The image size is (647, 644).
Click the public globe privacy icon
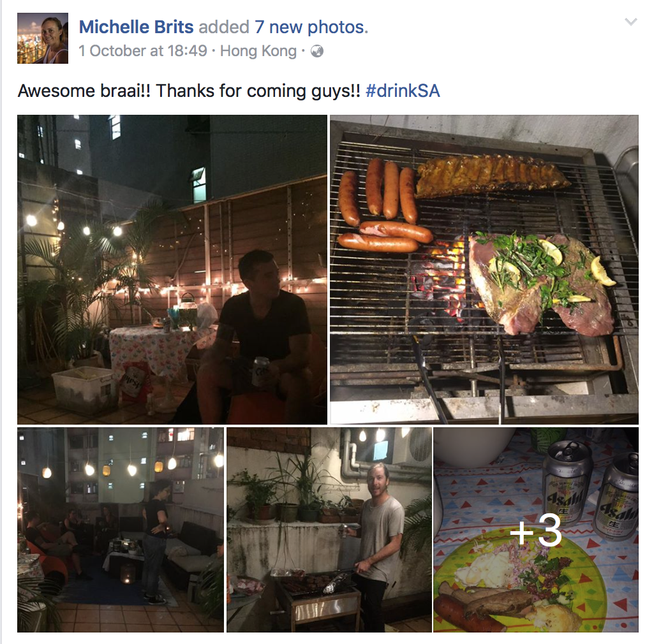click(x=317, y=52)
